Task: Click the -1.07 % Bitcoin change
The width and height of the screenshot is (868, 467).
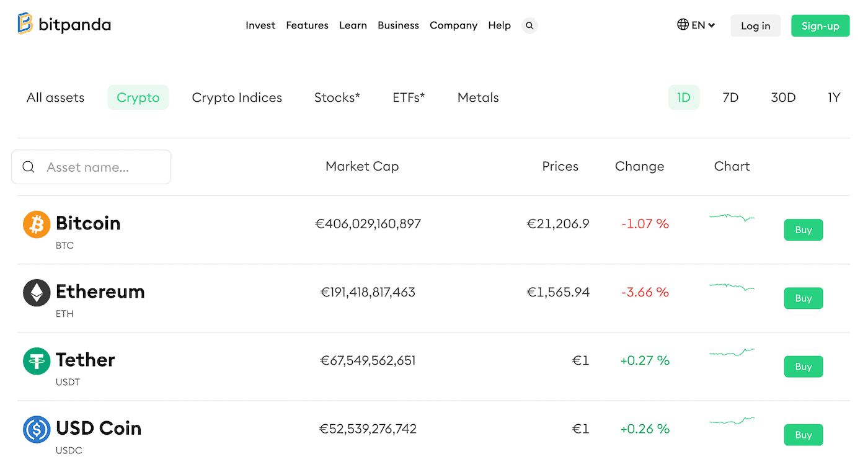Action: click(645, 224)
